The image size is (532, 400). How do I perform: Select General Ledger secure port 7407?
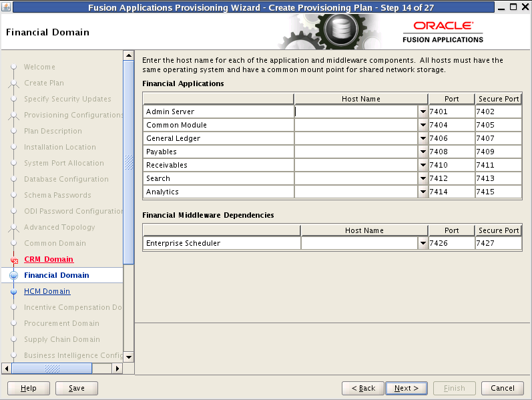click(x=498, y=138)
